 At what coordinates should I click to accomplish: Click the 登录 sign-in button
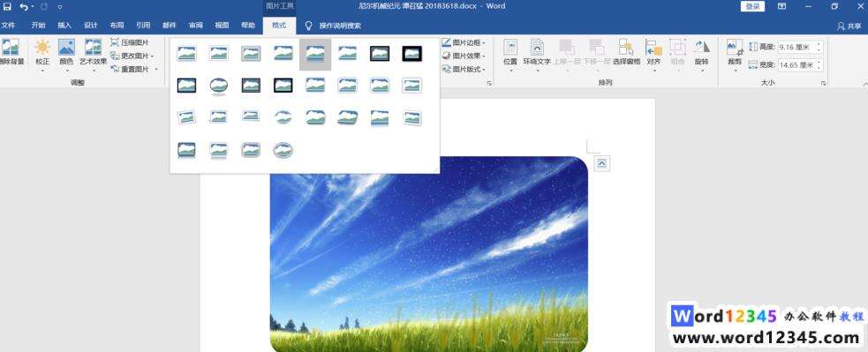(752, 6)
